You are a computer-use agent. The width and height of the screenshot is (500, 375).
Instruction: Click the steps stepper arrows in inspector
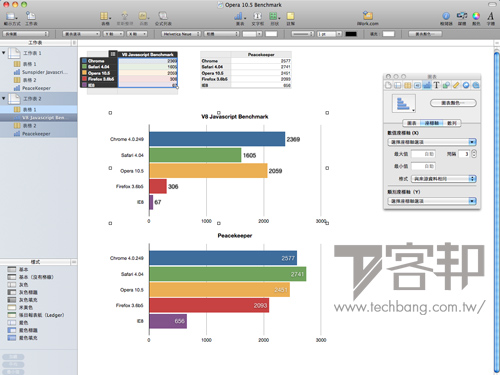click(474, 154)
